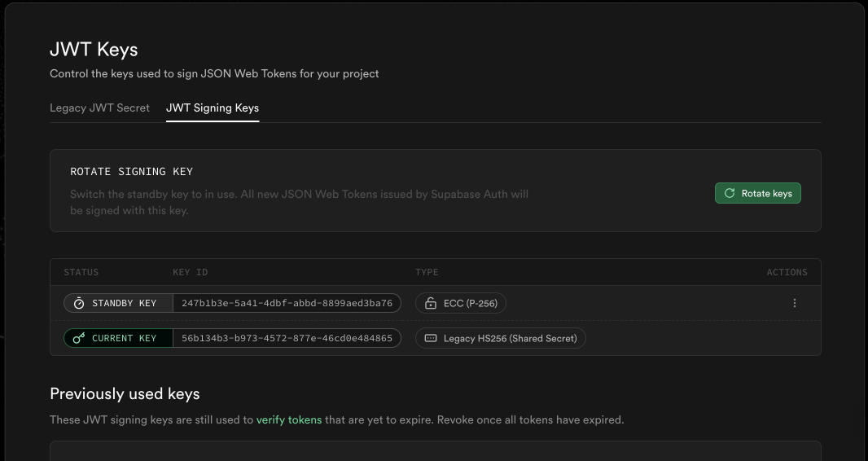Click the rotate arrow icon in Rotate keys
Screen dimensions: 868x461
730,194
